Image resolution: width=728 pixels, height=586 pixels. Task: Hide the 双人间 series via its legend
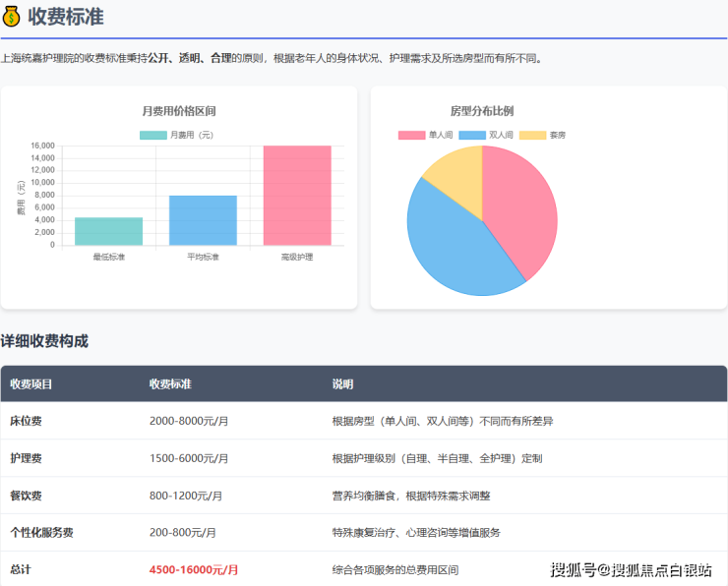471,135
